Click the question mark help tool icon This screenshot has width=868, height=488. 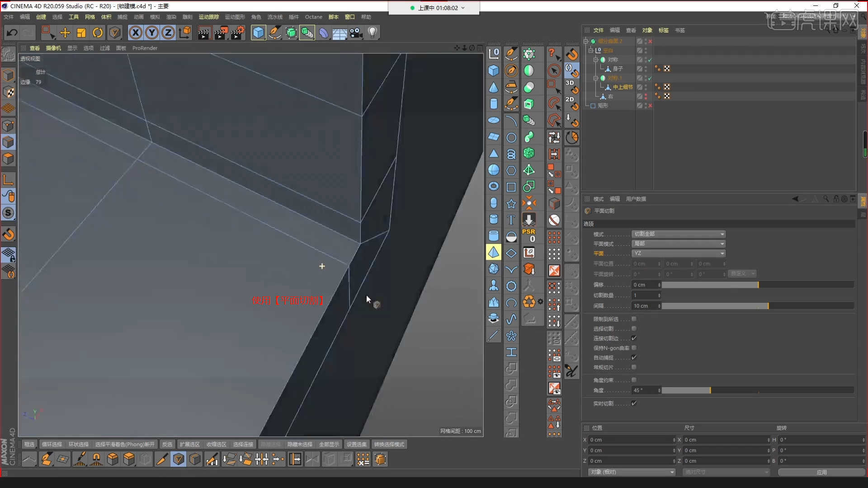[554, 54]
